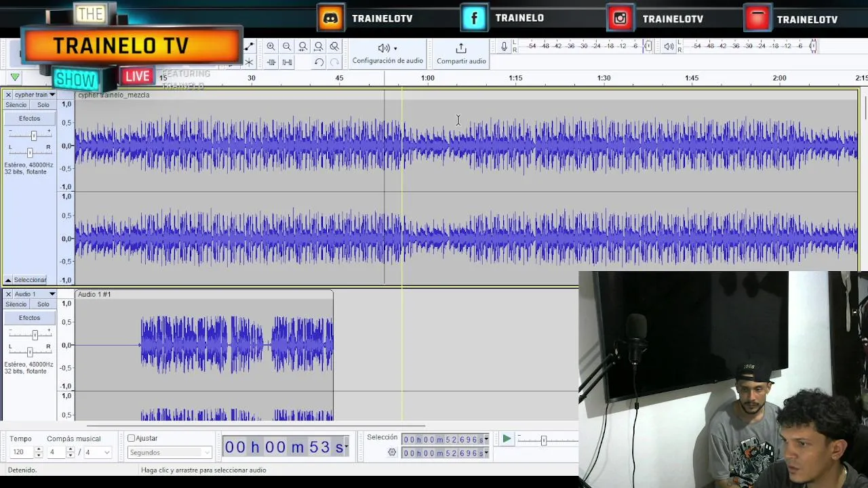Viewport: 868px width, 488px height.
Task: Click the red YouTube TRAINELOTV icon
Action: pyautogui.click(x=757, y=18)
